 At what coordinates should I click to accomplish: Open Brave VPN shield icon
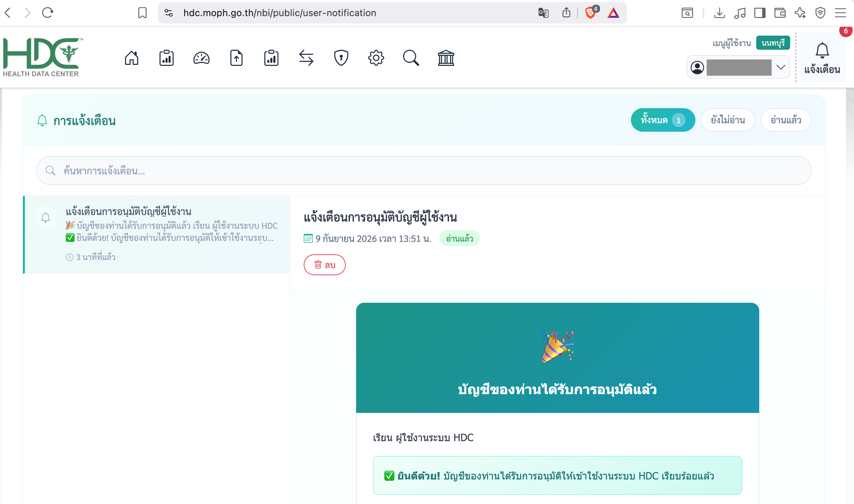[820, 13]
